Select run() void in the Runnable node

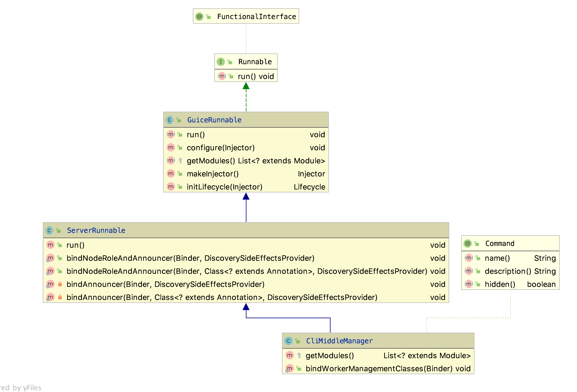(256, 76)
